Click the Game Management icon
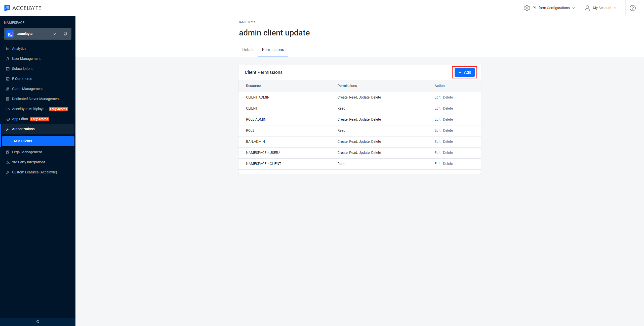Image resolution: width=644 pixels, height=326 pixels. coord(8,88)
